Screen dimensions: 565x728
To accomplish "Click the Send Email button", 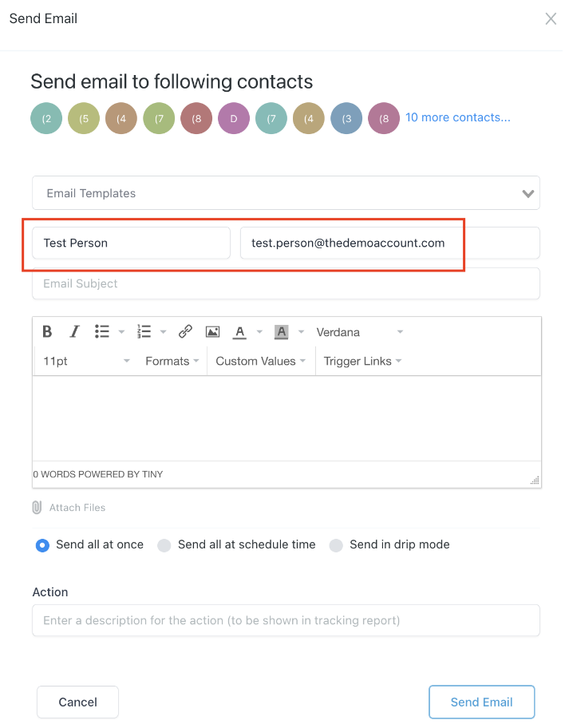I will click(481, 702).
